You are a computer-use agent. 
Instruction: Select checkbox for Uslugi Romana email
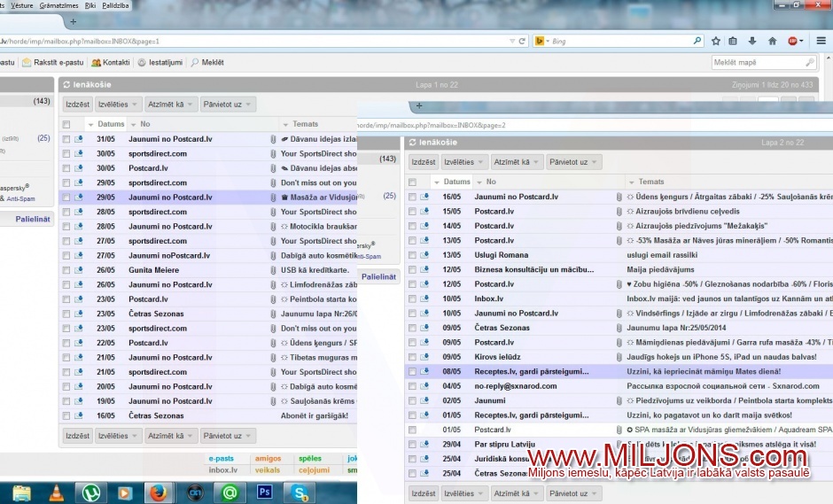pyautogui.click(x=412, y=255)
